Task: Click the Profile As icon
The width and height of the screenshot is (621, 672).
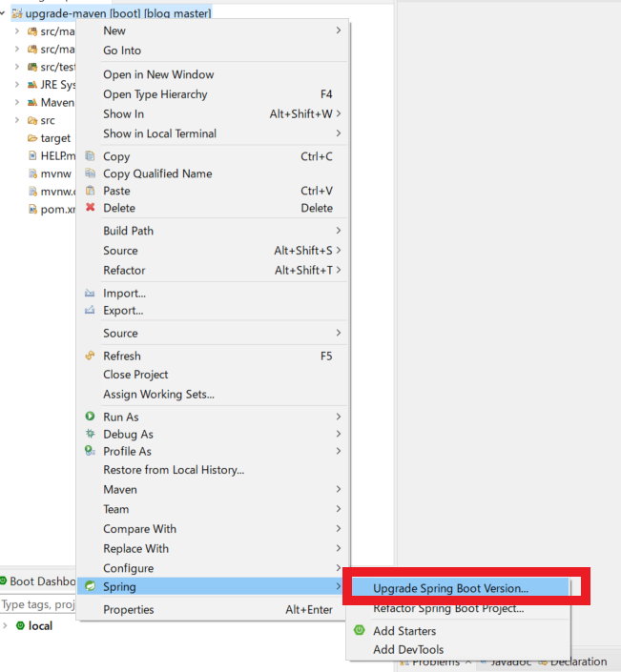Action: tap(90, 451)
